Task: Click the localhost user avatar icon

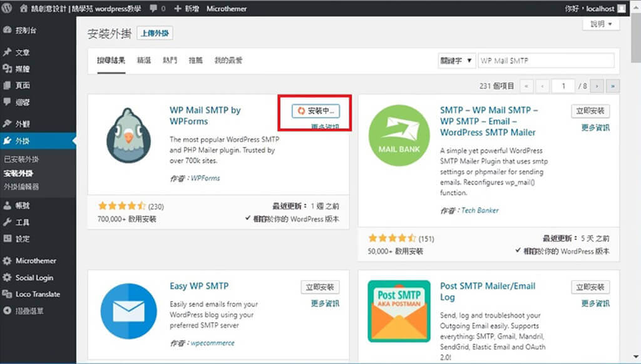Action: [621, 9]
